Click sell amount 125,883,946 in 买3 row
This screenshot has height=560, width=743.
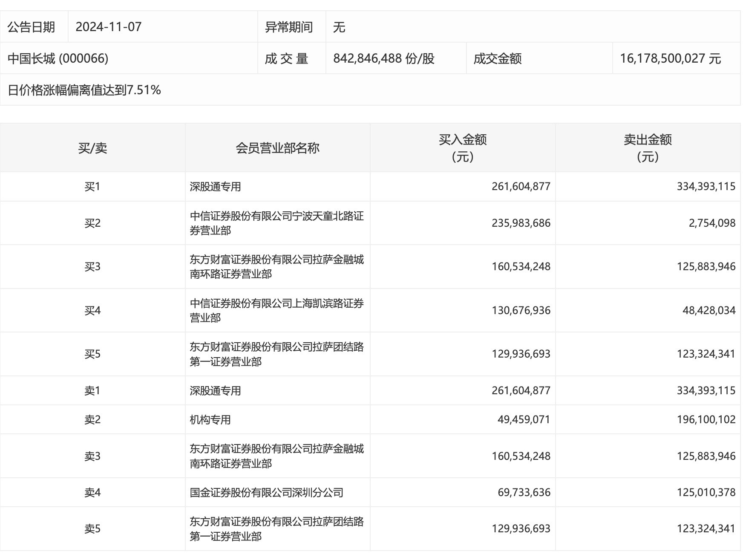706,266
